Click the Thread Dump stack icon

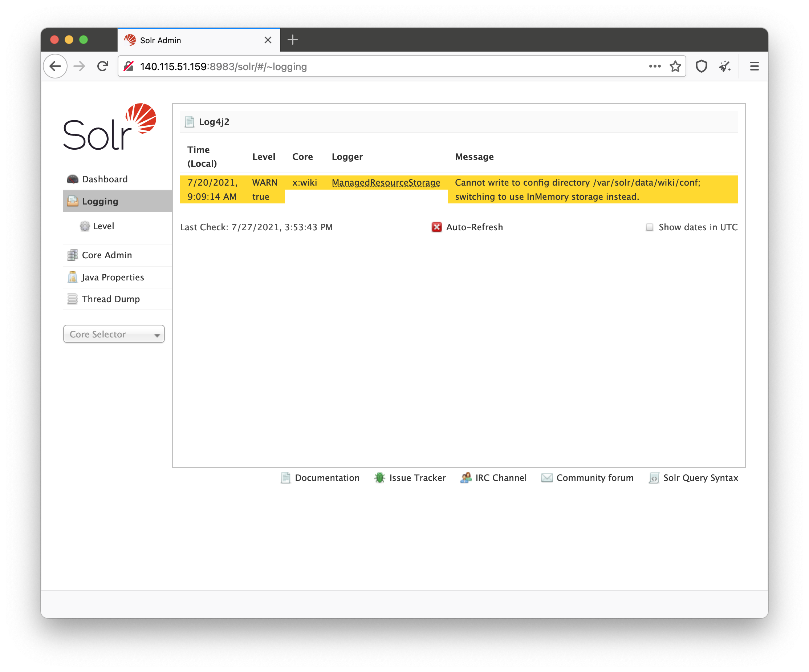(x=72, y=299)
